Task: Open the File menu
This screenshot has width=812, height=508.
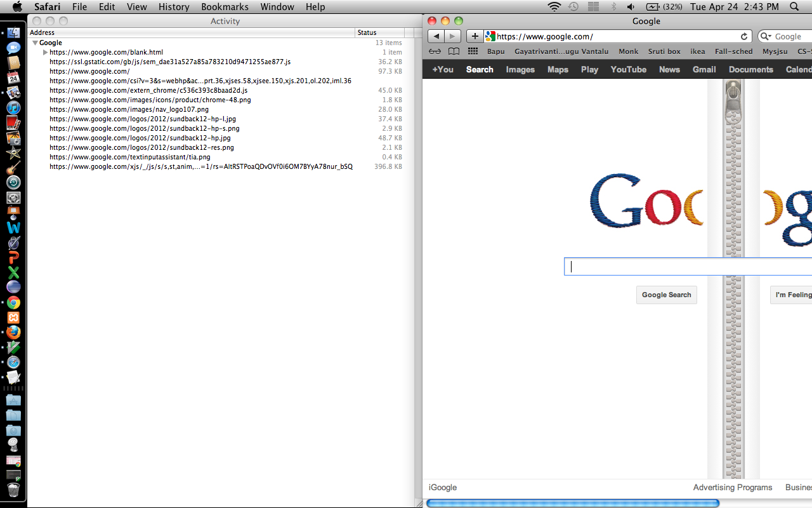Action: [x=79, y=7]
